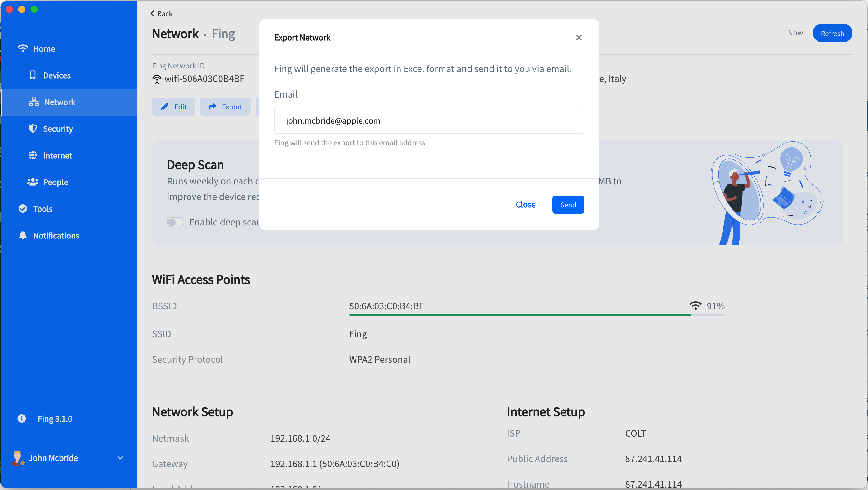The width and height of the screenshot is (868, 490).
Task: Click the Tools sidebar label
Action: [43, 209]
